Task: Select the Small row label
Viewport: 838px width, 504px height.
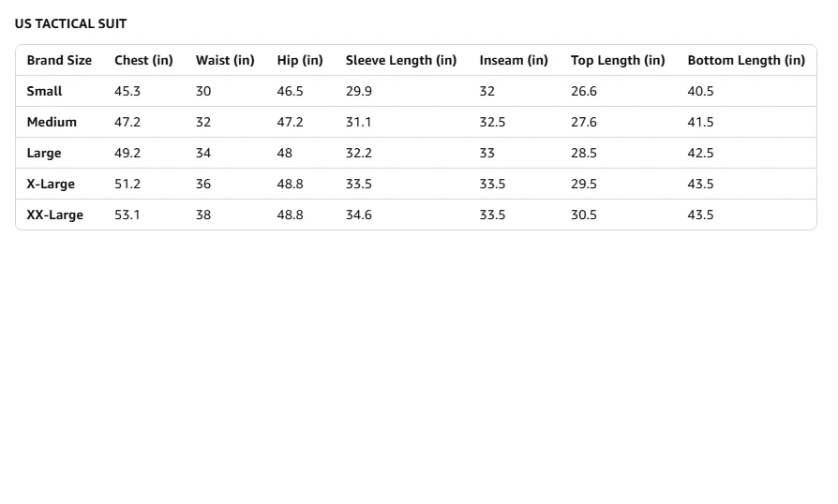Action: (44, 91)
